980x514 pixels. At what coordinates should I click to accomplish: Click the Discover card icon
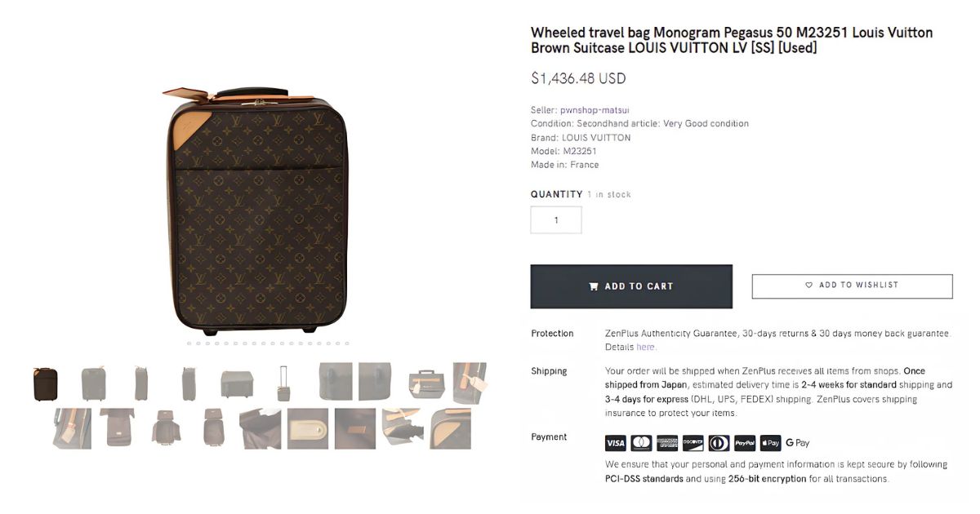693,443
